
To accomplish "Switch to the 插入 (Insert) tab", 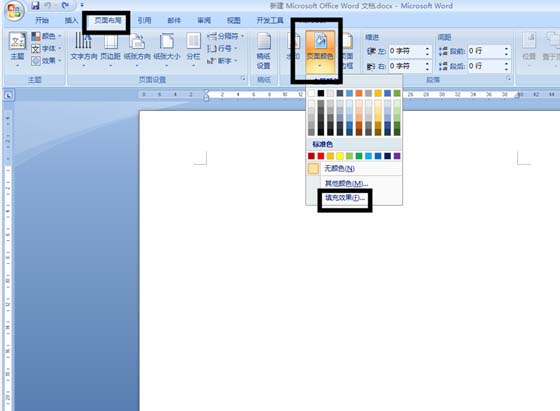I will tap(71, 20).
